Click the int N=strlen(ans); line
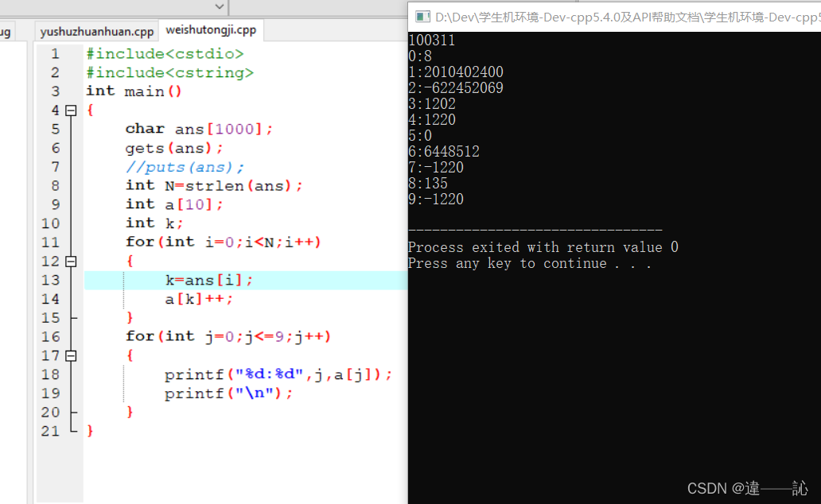Viewport: 821px width, 504px height. [x=214, y=186]
